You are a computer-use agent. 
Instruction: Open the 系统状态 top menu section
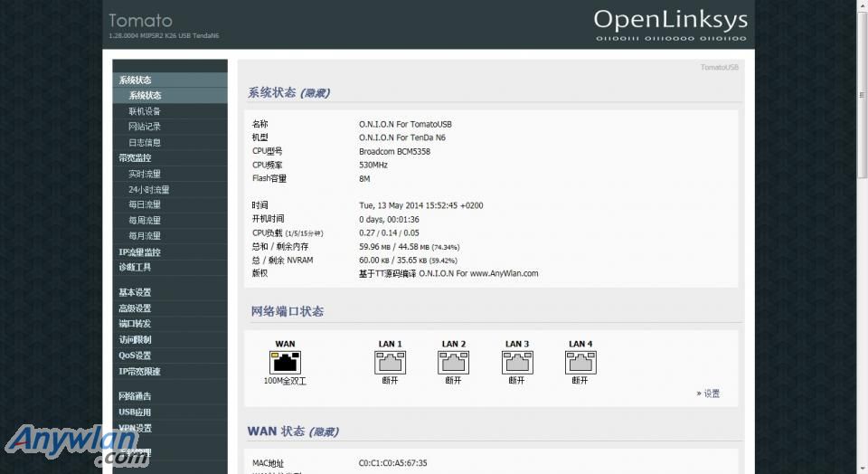[170, 81]
